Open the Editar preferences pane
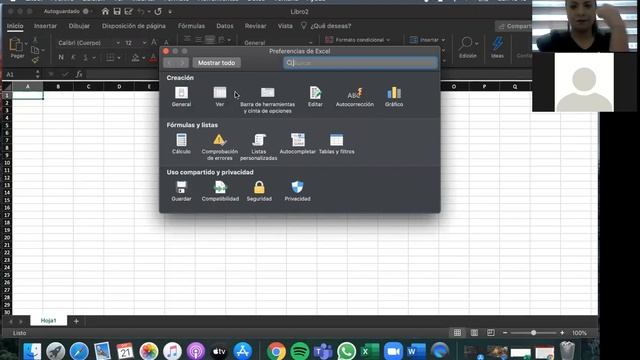 (x=315, y=97)
